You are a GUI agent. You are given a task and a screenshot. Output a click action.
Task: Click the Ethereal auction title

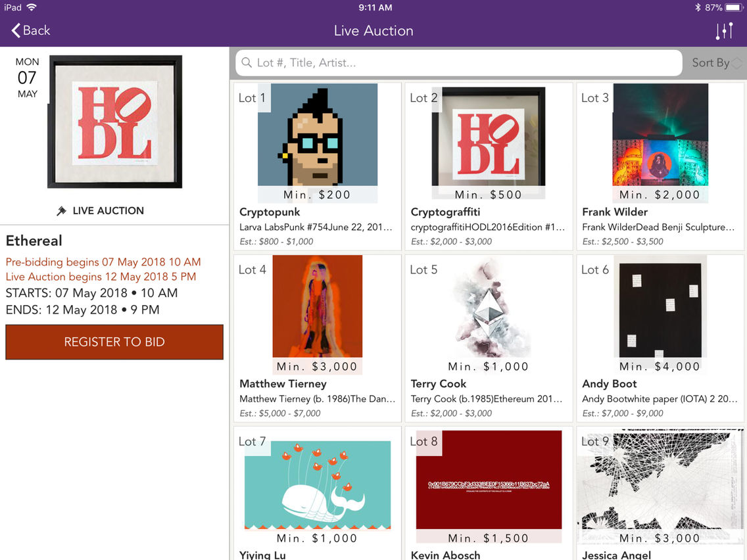point(34,241)
